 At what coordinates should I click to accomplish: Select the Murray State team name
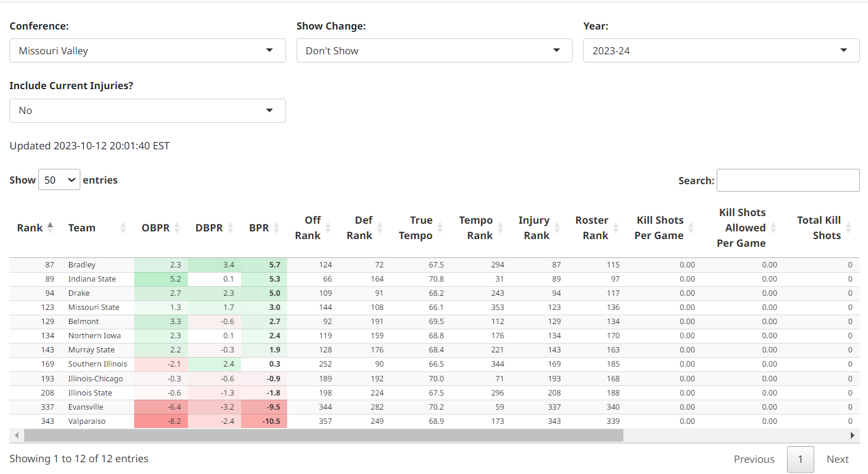(x=91, y=350)
